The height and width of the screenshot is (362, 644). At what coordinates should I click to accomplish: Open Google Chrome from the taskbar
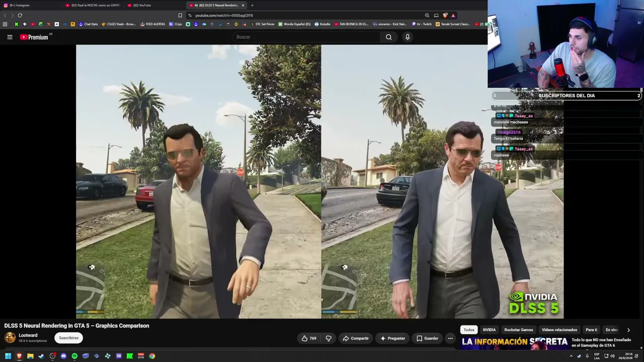coord(152,356)
